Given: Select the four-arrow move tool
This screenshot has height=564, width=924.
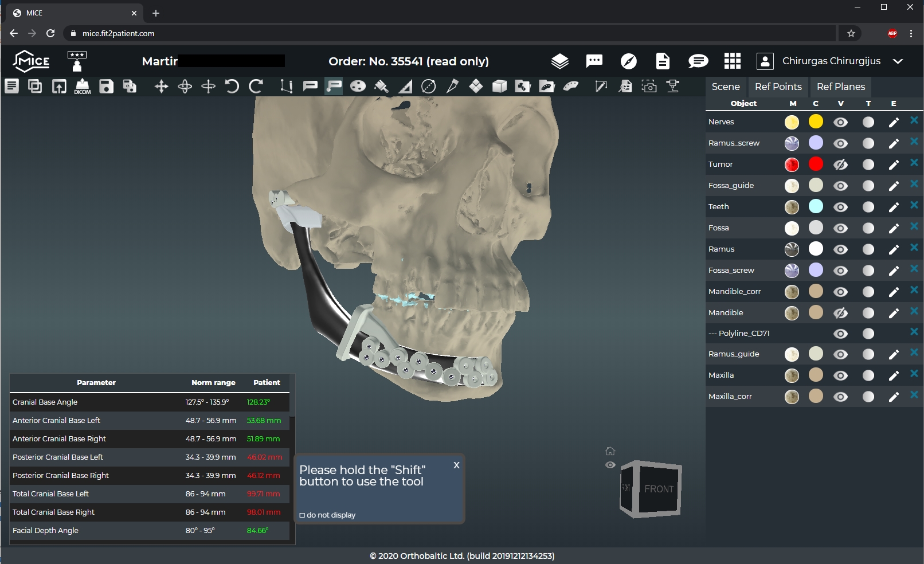Looking at the screenshot, I should tap(161, 87).
